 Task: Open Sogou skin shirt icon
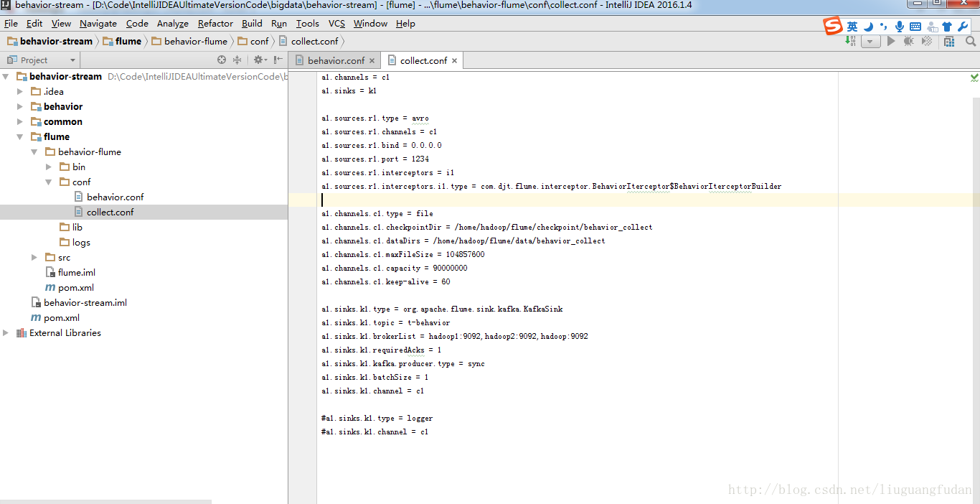point(947,27)
